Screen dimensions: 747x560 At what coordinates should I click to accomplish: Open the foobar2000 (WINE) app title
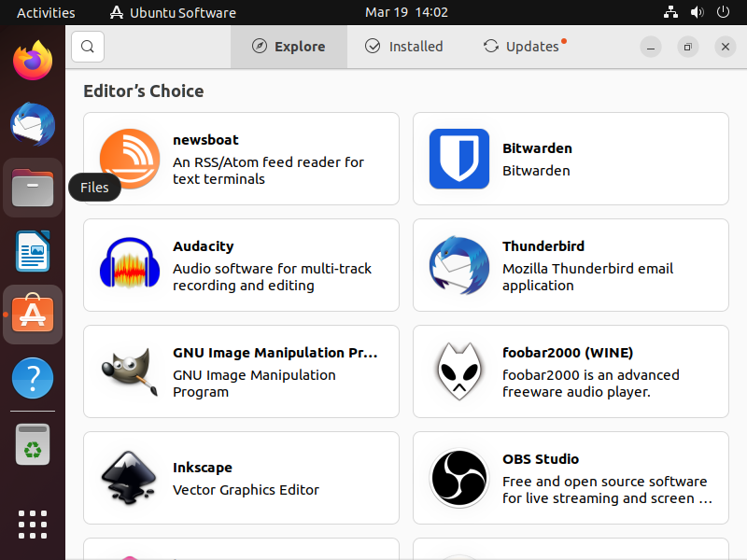[x=568, y=353]
